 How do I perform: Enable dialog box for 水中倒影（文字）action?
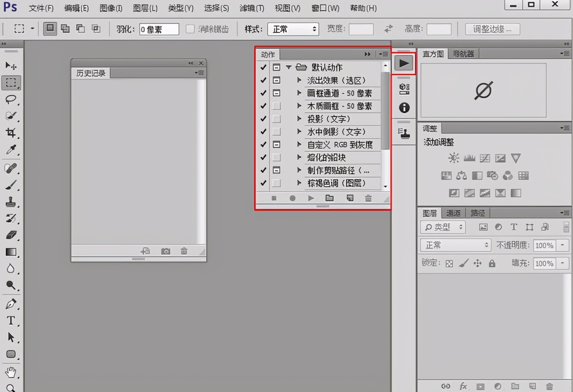click(x=277, y=132)
